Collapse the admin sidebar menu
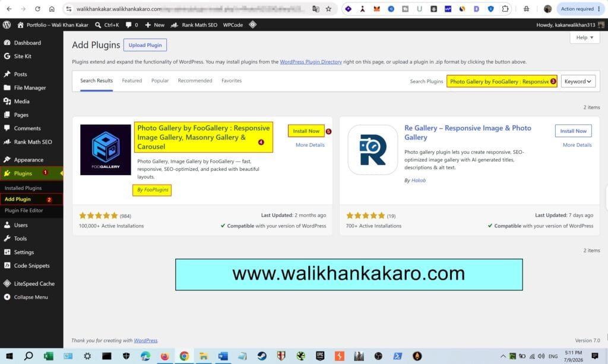Screen dimensions: 608x364 pyautogui.click(x=31, y=297)
